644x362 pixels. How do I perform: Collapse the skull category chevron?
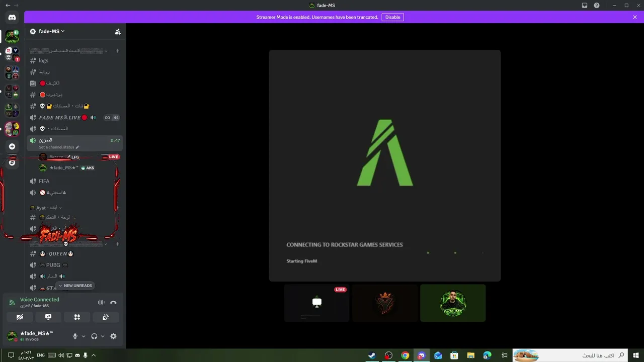106,244
